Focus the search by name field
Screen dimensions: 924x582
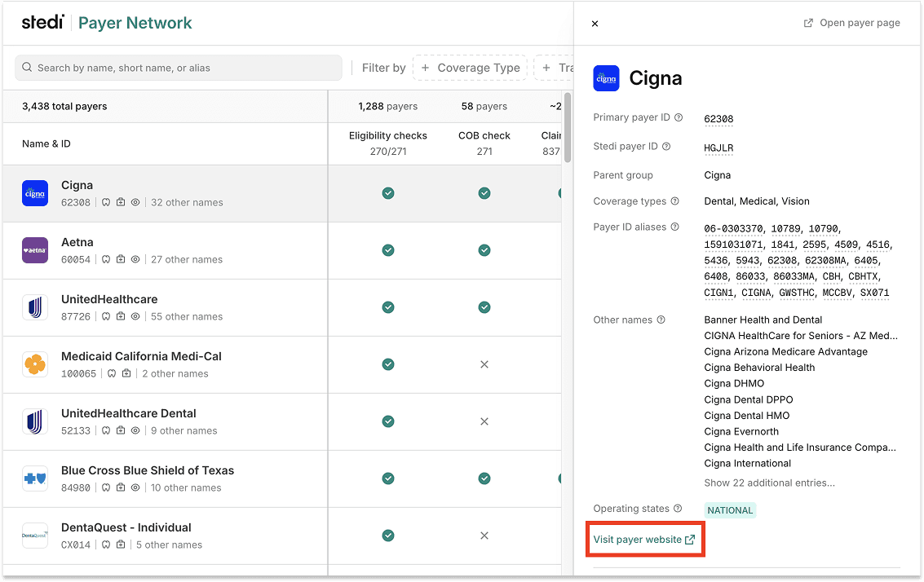click(x=179, y=68)
